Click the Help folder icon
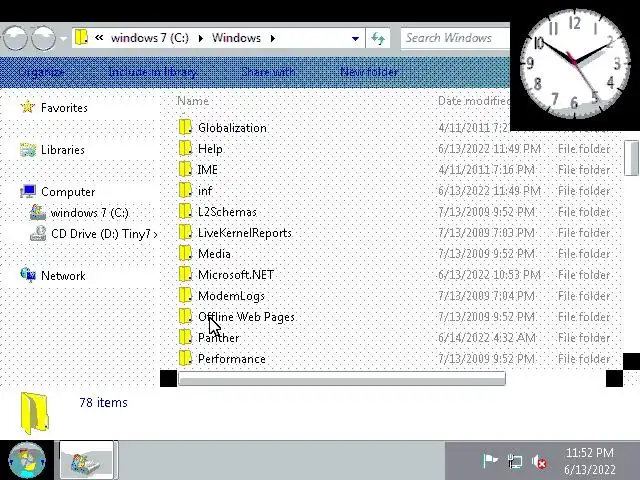 185,148
